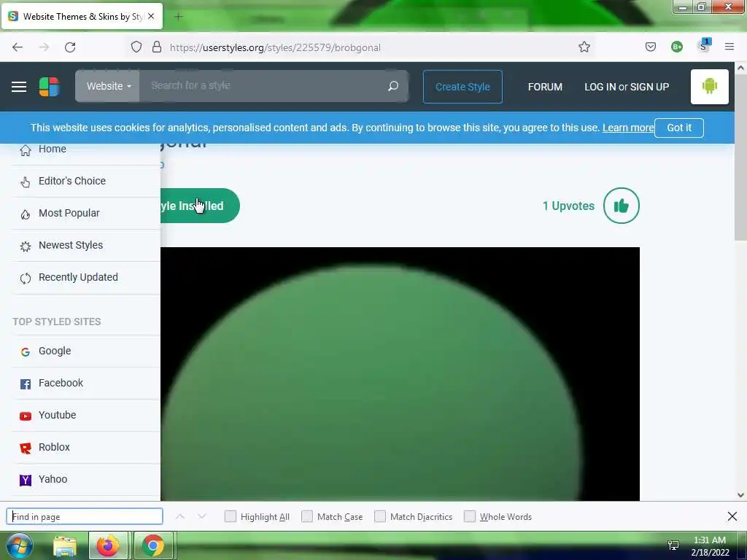Open File Explorer from the taskbar
This screenshot has height=560, width=747.
(x=65, y=546)
